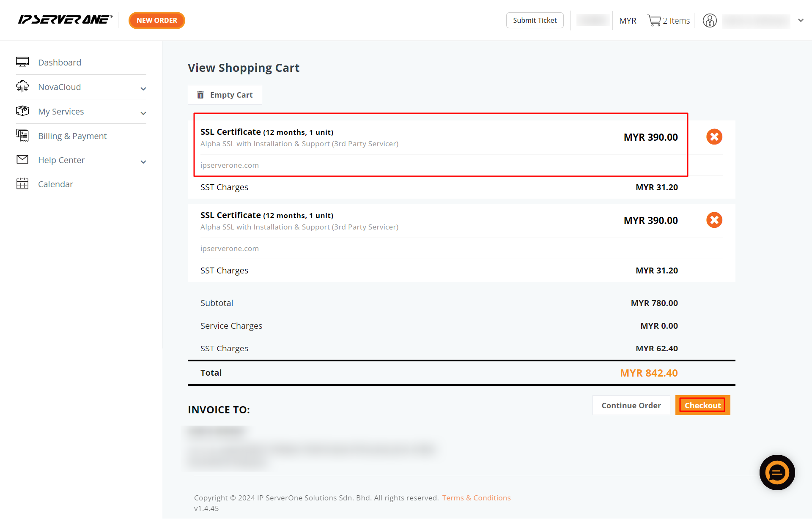Click the My Services box icon
Image resolution: width=812 pixels, height=519 pixels.
tap(22, 111)
